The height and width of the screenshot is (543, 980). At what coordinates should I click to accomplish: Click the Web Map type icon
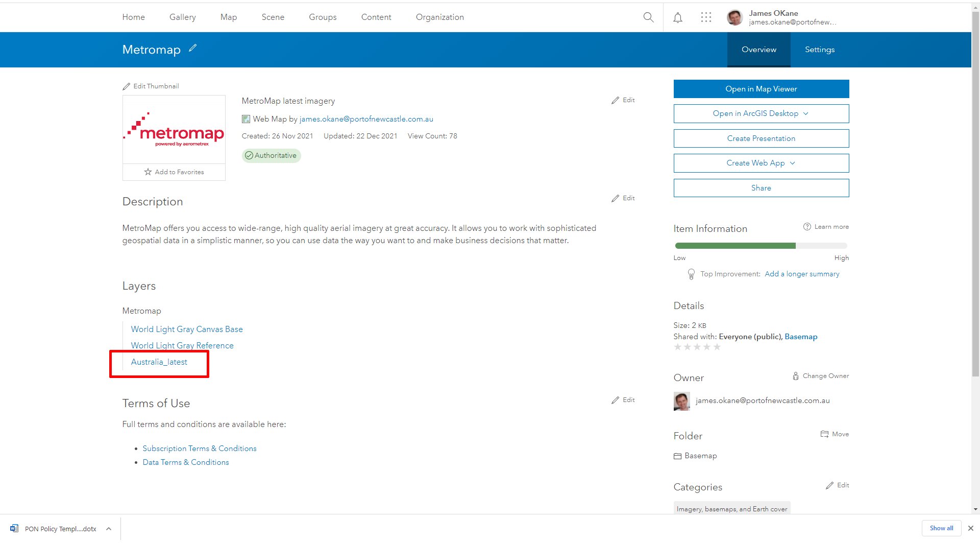tap(246, 119)
